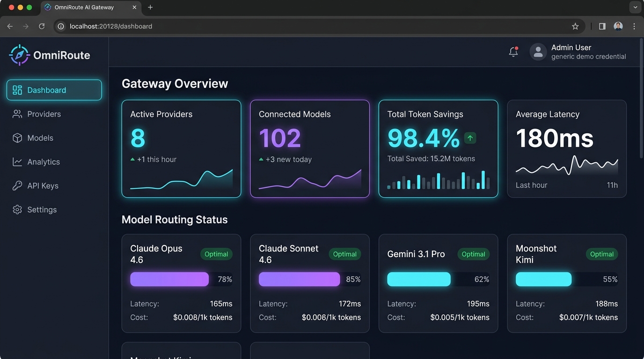Click the "+1 this hour" text
Image resolution: width=644 pixels, height=359 pixels.
pos(157,159)
